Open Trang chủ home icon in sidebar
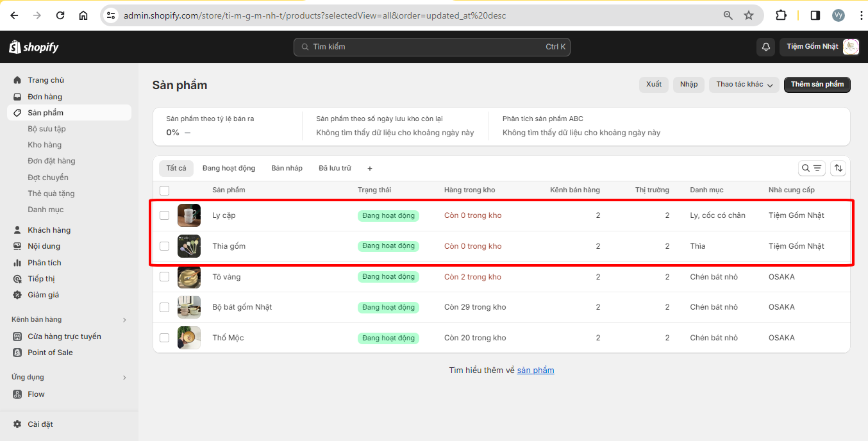The image size is (868, 441). click(x=17, y=80)
